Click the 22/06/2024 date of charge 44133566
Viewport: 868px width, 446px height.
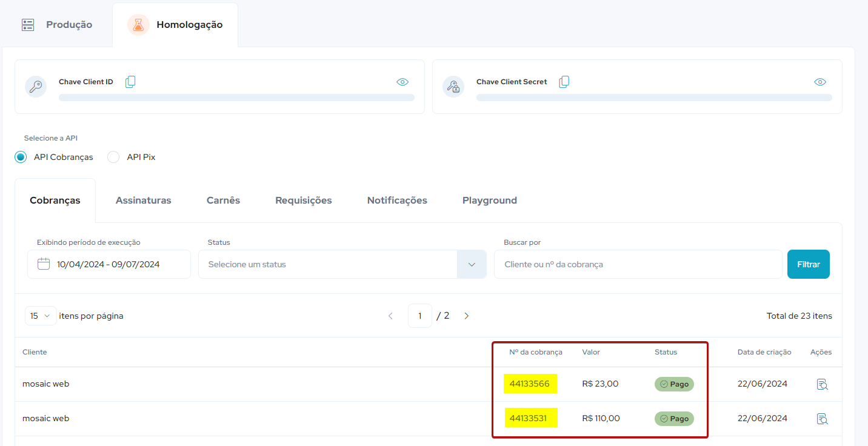pos(763,384)
